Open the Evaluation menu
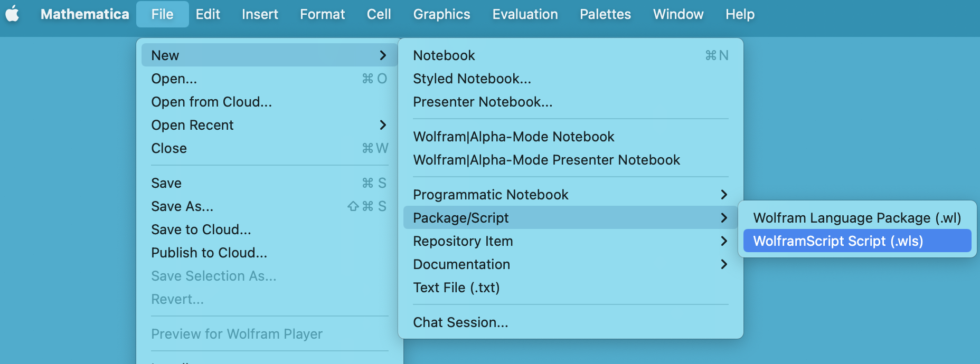Screen dimensions: 980x364 (x=525, y=14)
